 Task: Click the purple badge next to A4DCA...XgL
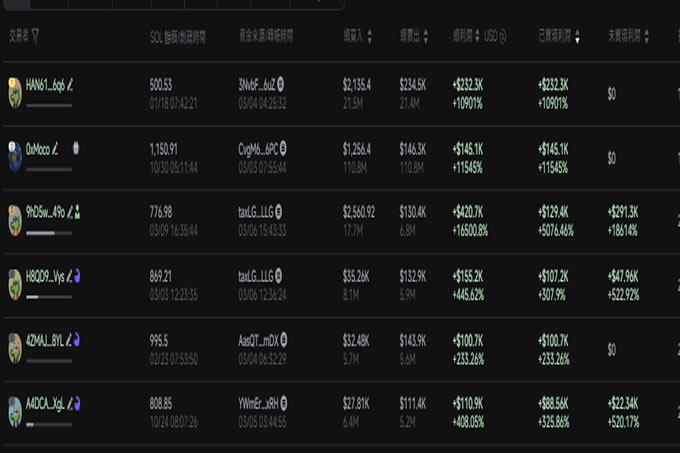77,404
